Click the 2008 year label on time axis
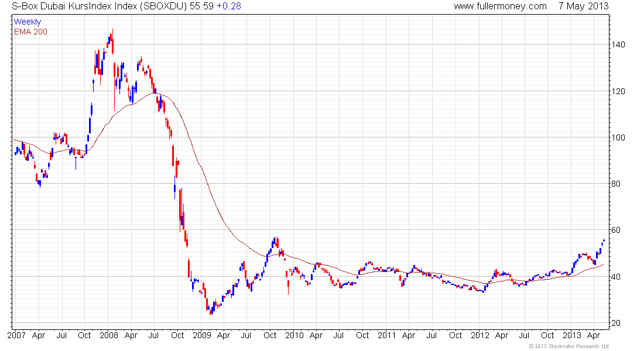 pos(109,335)
